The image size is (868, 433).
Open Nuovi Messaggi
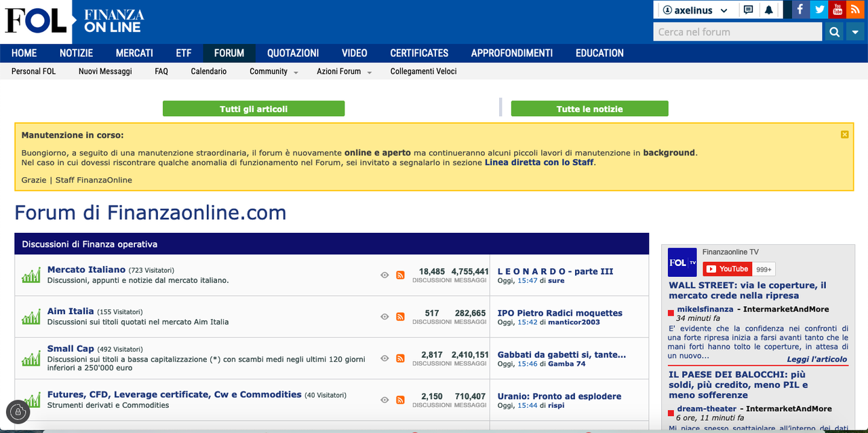pos(105,71)
